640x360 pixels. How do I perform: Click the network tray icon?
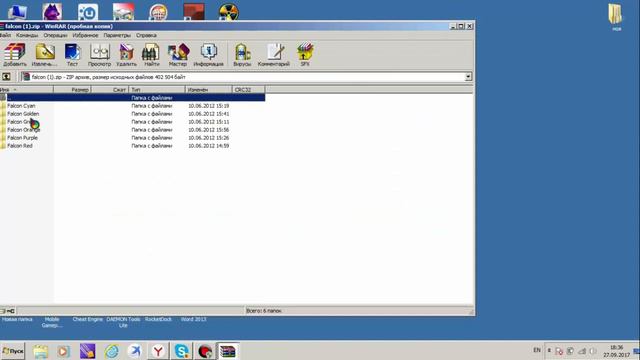[x=582, y=351]
